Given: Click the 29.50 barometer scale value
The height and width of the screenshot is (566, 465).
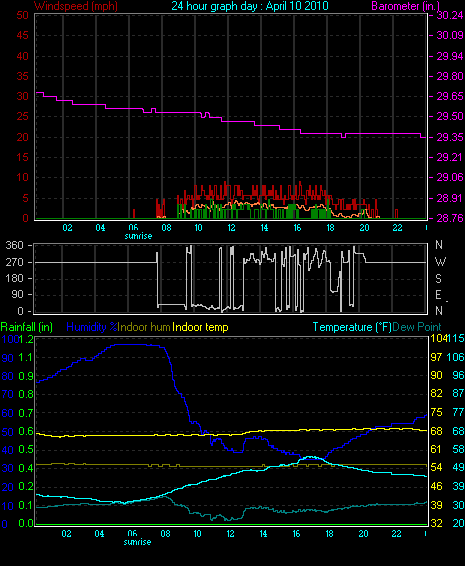Looking at the screenshot, I should (x=450, y=117).
